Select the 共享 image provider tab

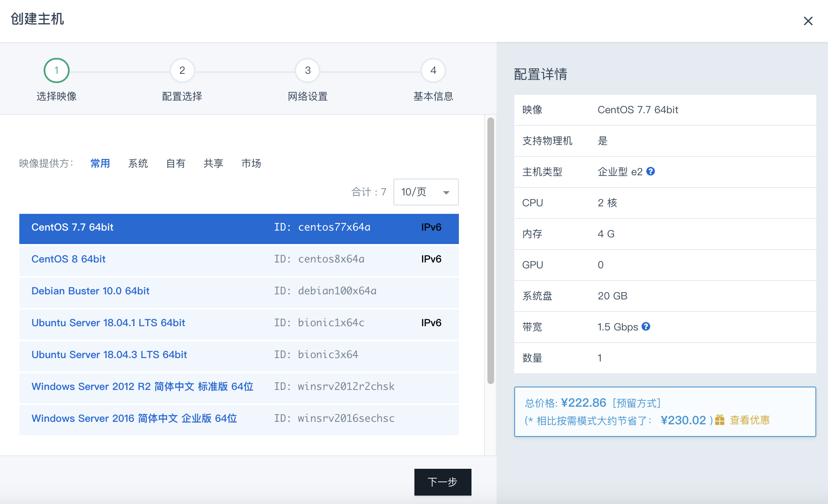[x=214, y=163]
